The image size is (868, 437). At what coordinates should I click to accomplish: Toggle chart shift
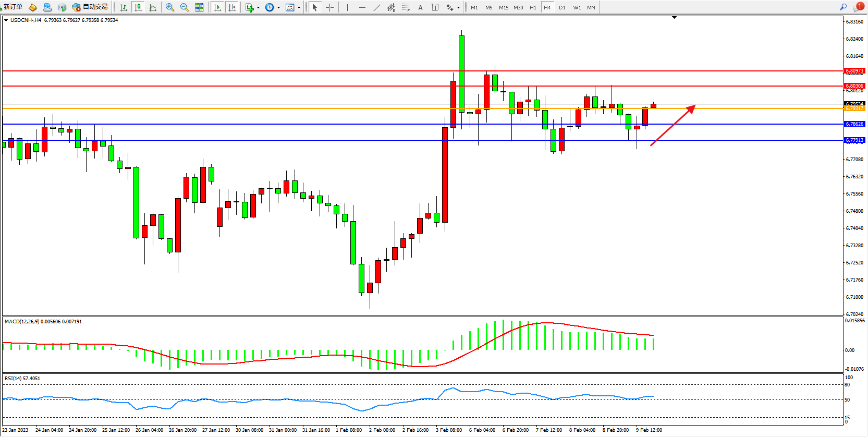pos(232,7)
